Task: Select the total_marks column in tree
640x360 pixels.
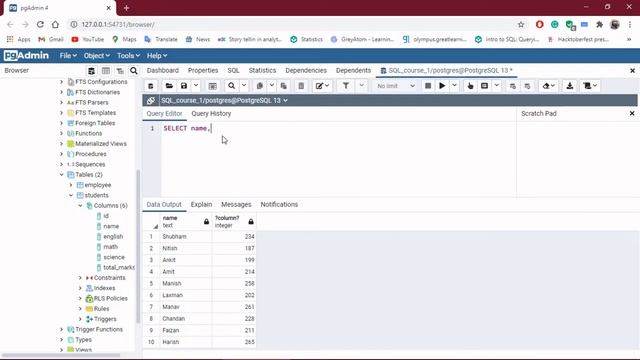Action: point(119,267)
